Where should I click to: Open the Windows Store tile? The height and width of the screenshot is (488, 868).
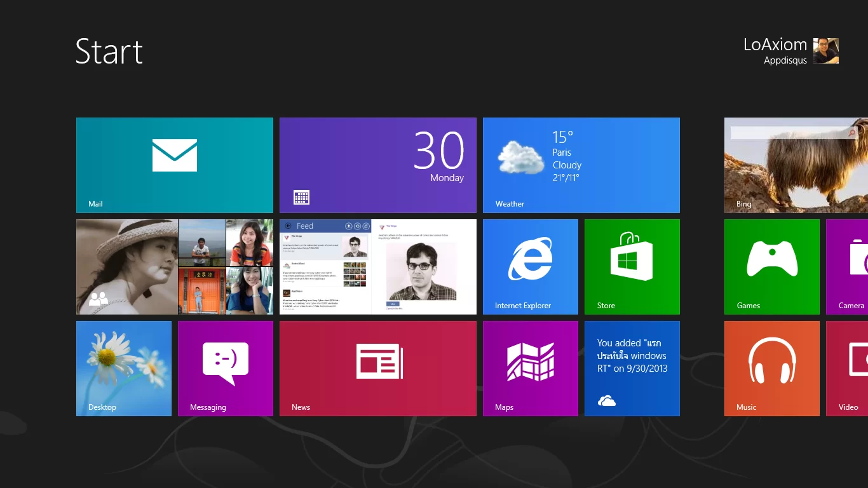[632, 267]
